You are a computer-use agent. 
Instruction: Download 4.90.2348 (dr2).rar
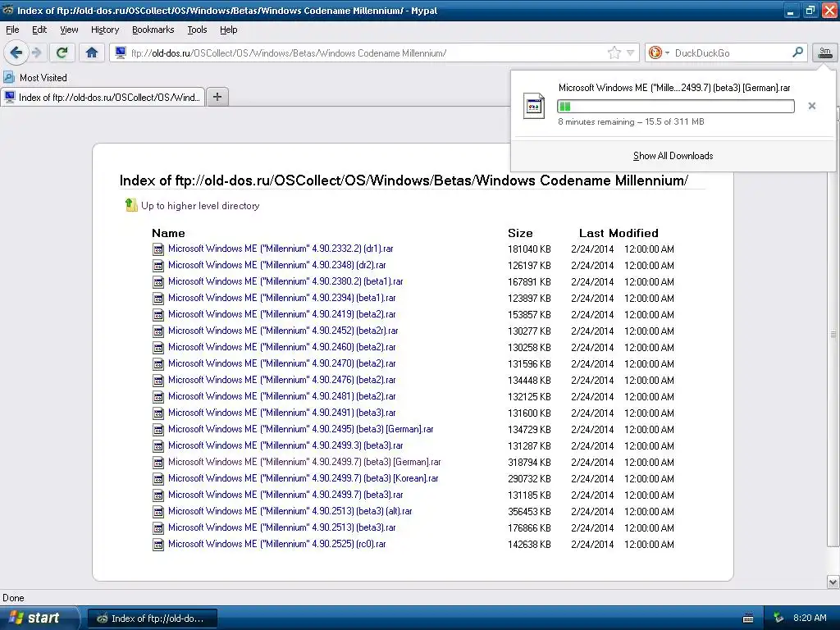277,265
